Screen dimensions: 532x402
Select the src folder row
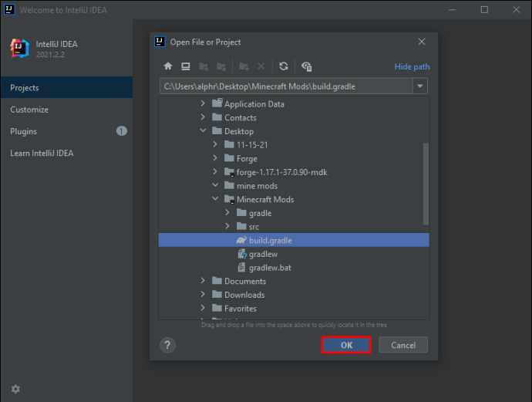[x=294, y=227]
